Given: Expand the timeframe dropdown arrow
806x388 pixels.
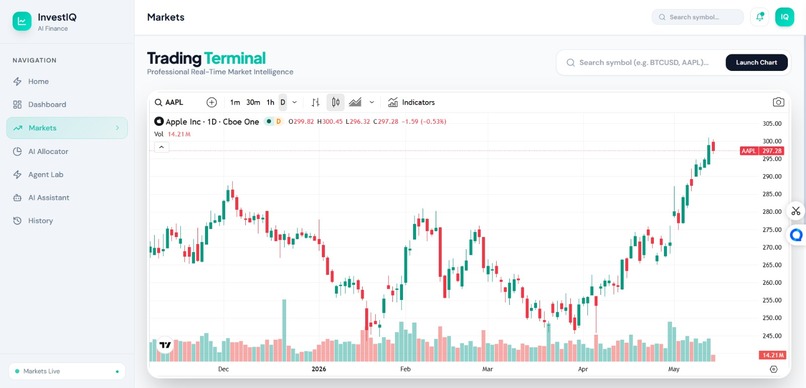Looking at the screenshot, I should coord(295,102).
